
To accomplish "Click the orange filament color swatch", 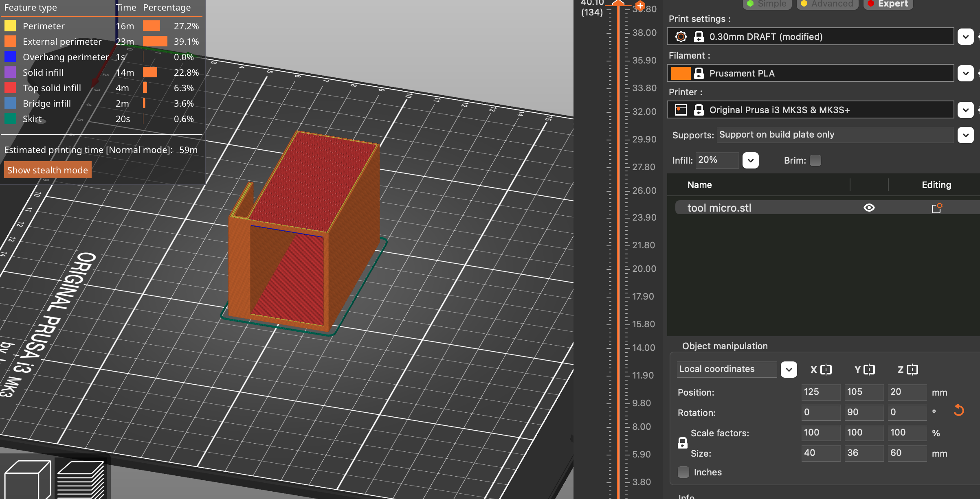I will tap(681, 73).
